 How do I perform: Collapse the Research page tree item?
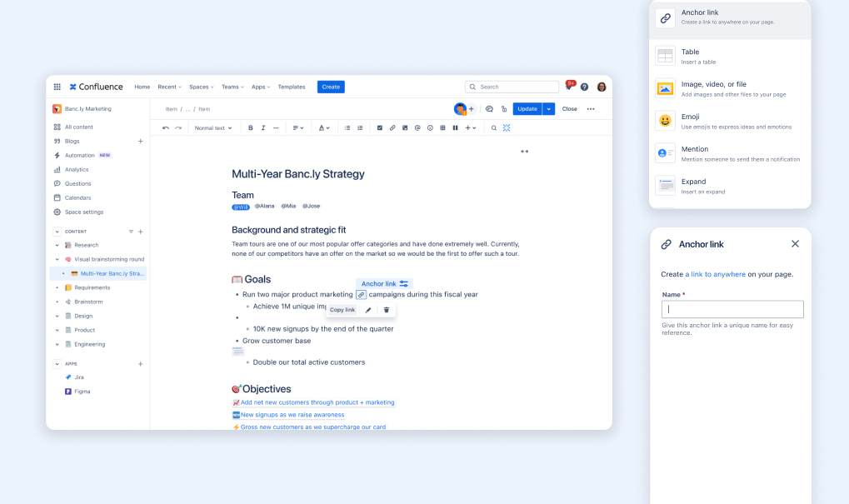(x=57, y=245)
